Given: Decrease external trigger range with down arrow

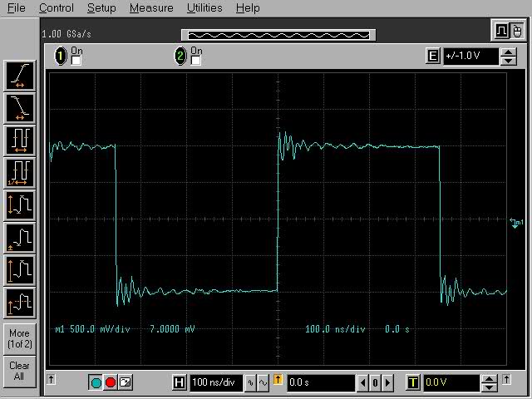Looking at the screenshot, I should click(508, 61).
